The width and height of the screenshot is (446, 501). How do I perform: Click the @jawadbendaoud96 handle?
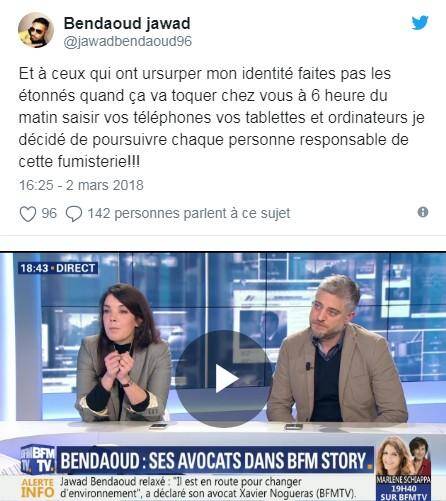tap(128, 41)
